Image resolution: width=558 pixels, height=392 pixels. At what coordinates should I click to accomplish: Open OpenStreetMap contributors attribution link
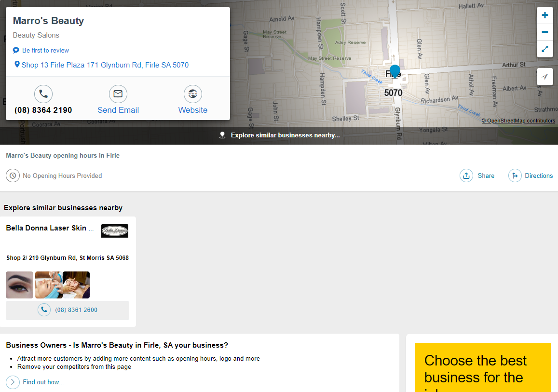[518, 121]
